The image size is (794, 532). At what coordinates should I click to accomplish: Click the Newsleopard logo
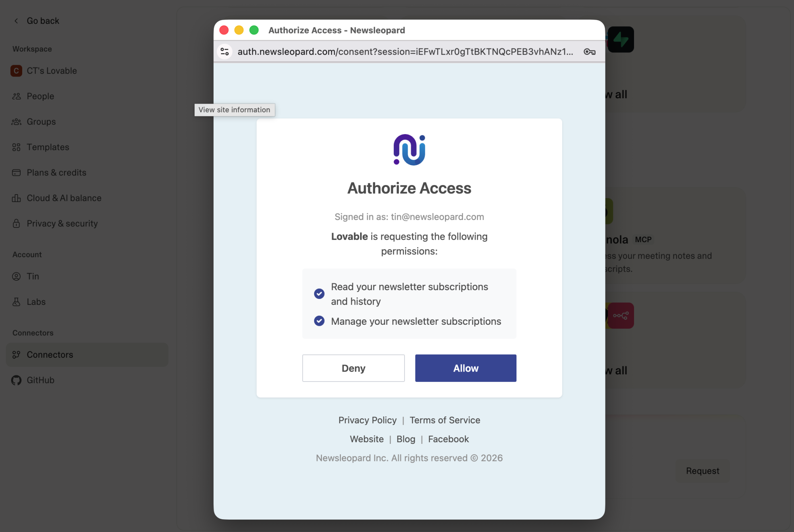409,150
